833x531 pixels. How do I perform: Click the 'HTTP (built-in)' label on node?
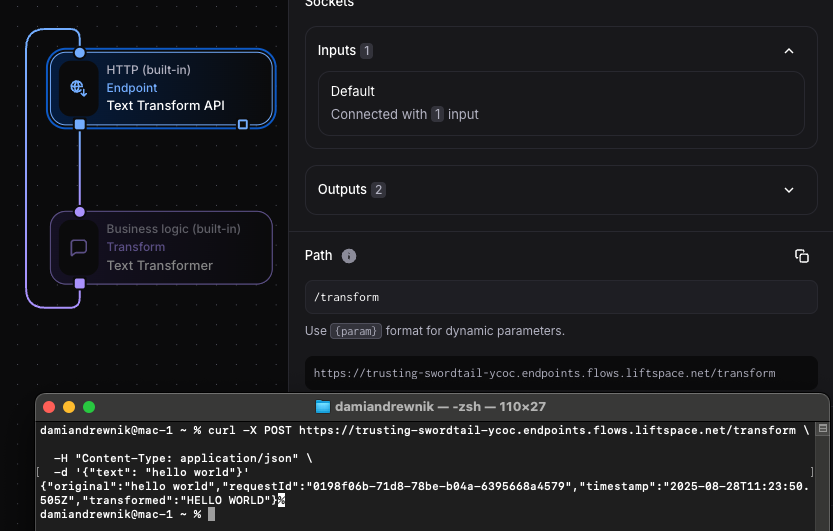(x=148, y=70)
